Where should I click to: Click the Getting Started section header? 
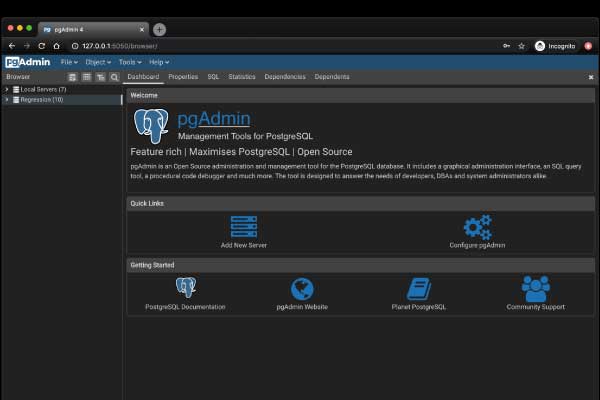[x=360, y=265]
